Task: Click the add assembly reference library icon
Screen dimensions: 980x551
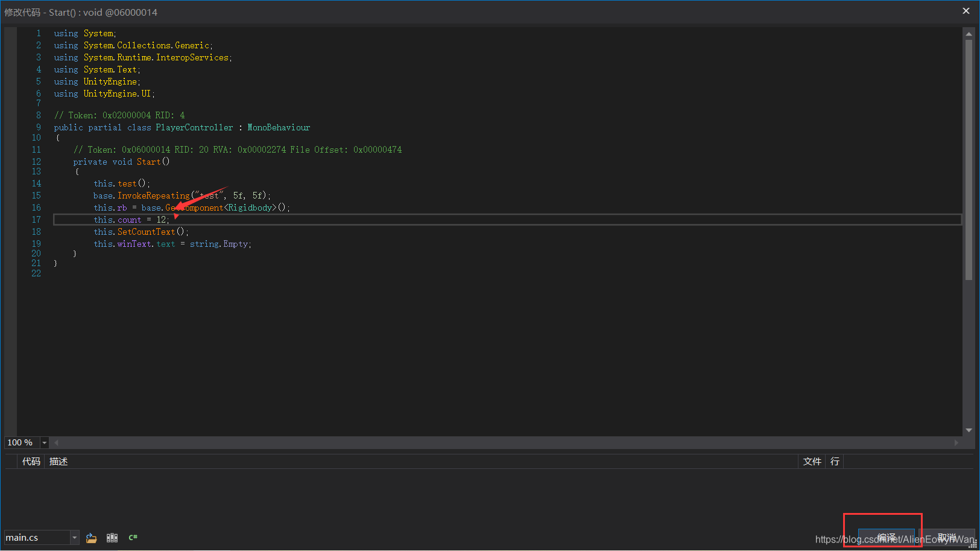Action: [x=112, y=538]
